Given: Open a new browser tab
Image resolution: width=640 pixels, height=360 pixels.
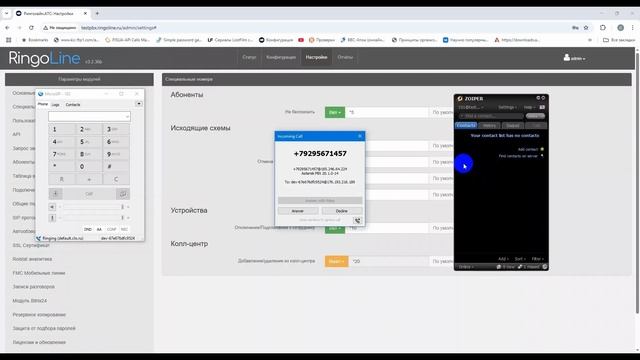Looking at the screenshot, I should pos(97,13).
